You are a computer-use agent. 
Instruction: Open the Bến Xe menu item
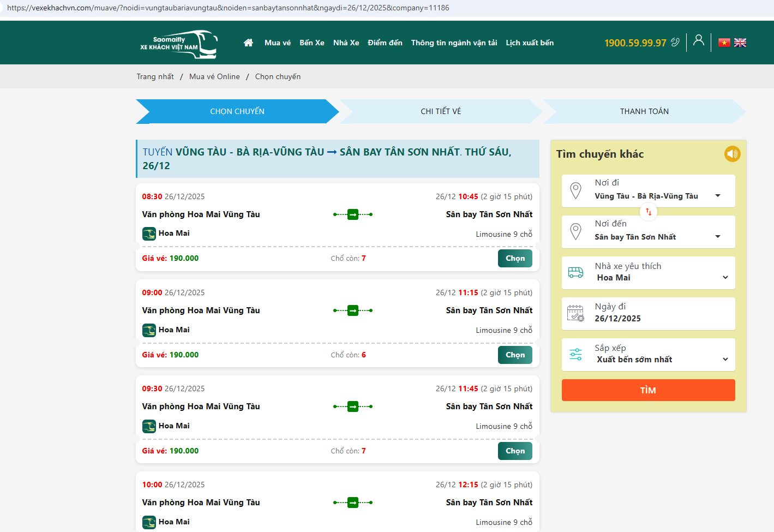pyautogui.click(x=311, y=43)
